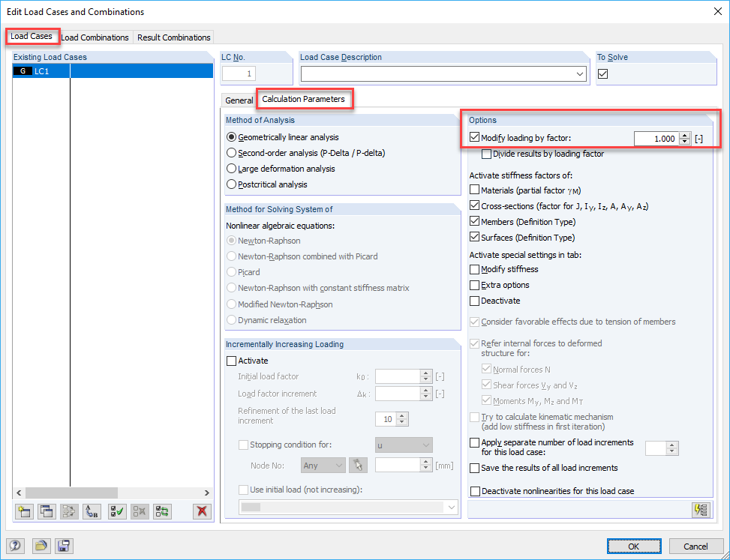Uncheck Cross-sections stiffness factor
The image size is (730, 560).
pos(474,205)
